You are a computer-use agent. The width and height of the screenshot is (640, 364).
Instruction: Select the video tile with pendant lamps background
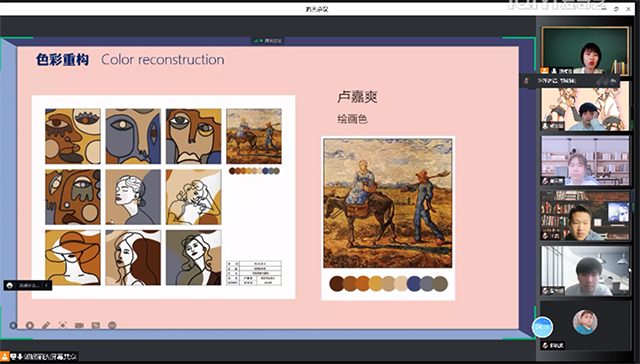(585, 271)
